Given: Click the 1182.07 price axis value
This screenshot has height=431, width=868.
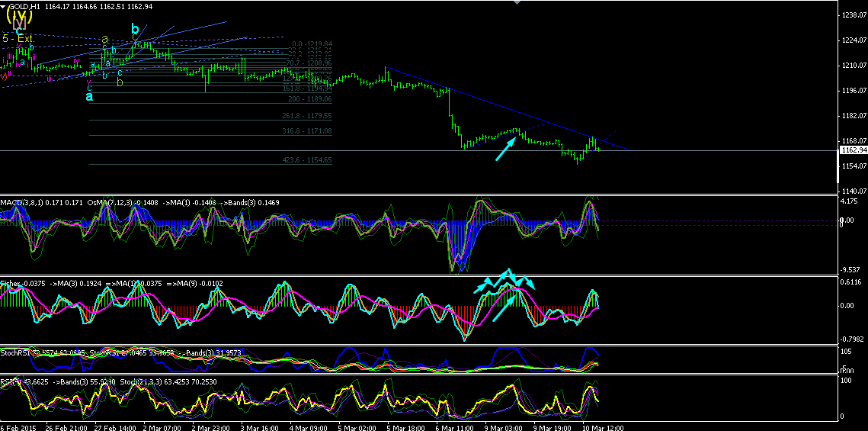Looking at the screenshot, I should [854, 115].
